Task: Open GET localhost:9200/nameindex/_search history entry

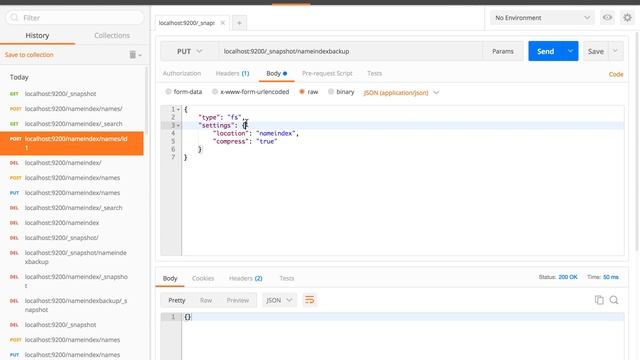Action: click(x=72, y=124)
